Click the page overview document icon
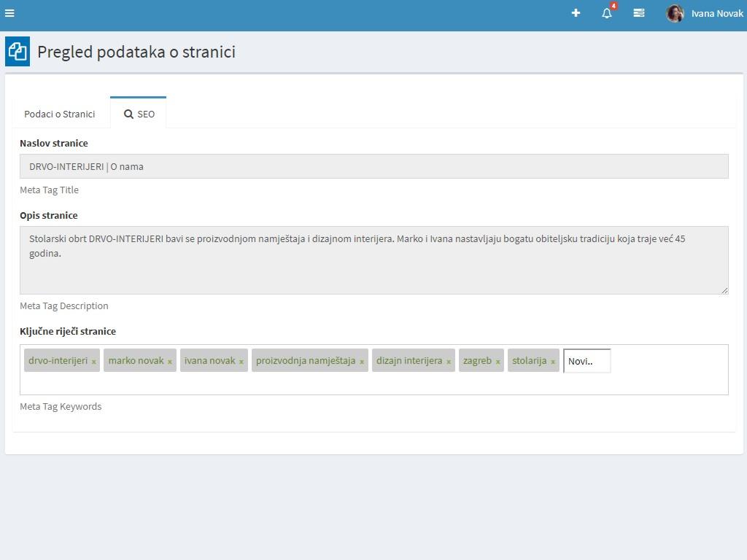The image size is (747, 560). click(18, 52)
